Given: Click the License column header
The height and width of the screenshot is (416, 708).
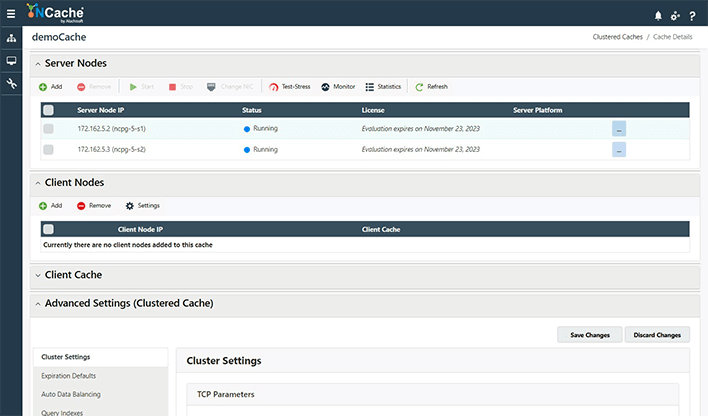Looking at the screenshot, I should (373, 110).
